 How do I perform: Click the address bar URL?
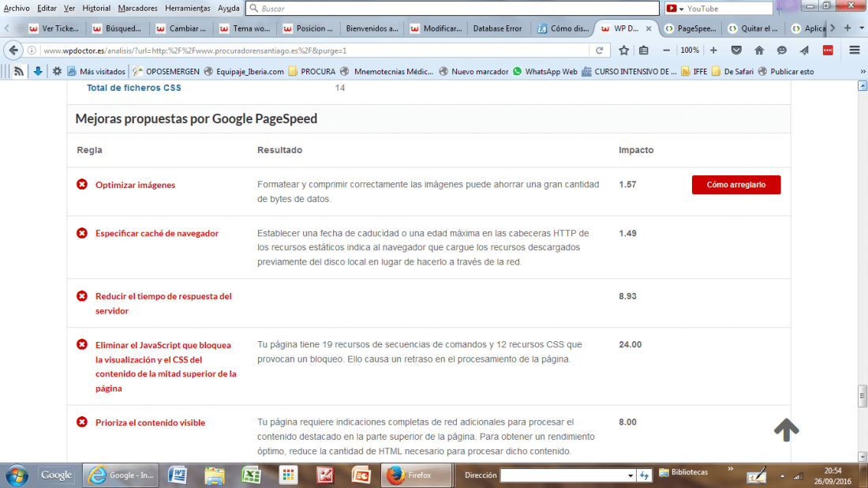(x=195, y=51)
